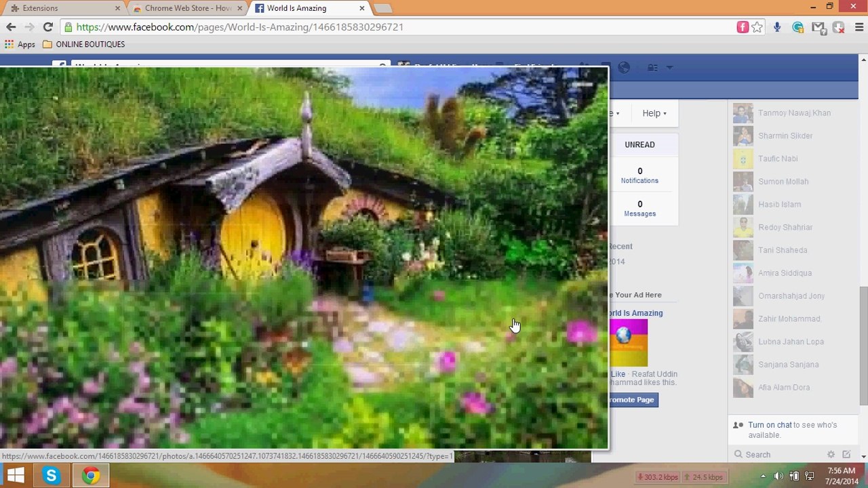Image resolution: width=868 pixels, height=488 pixels.
Task: Click the taskbar clock showing 7:56 AM
Action: tap(840, 476)
